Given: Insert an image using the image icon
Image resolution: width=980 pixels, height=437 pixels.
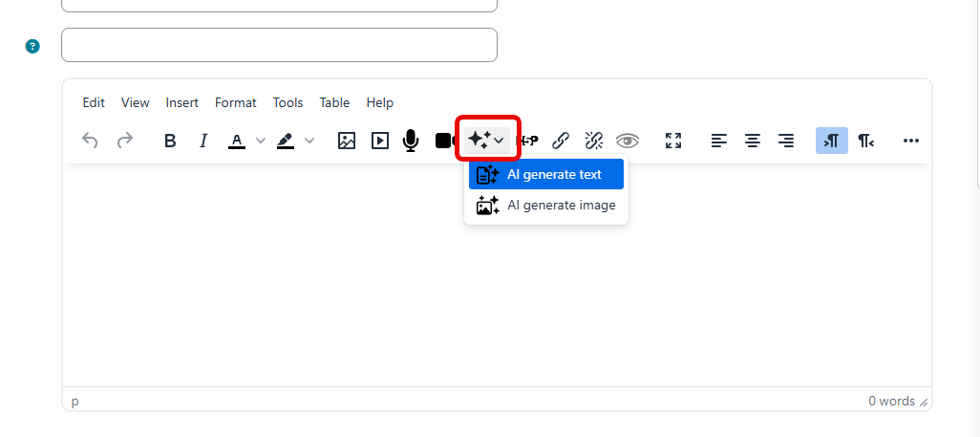Looking at the screenshot, I should (x=347, y=141).
